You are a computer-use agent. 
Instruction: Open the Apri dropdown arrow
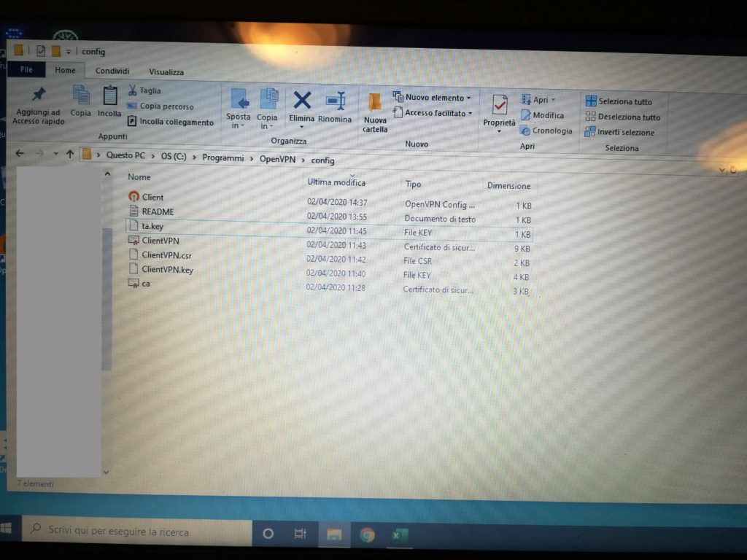(x=553, y=100)
